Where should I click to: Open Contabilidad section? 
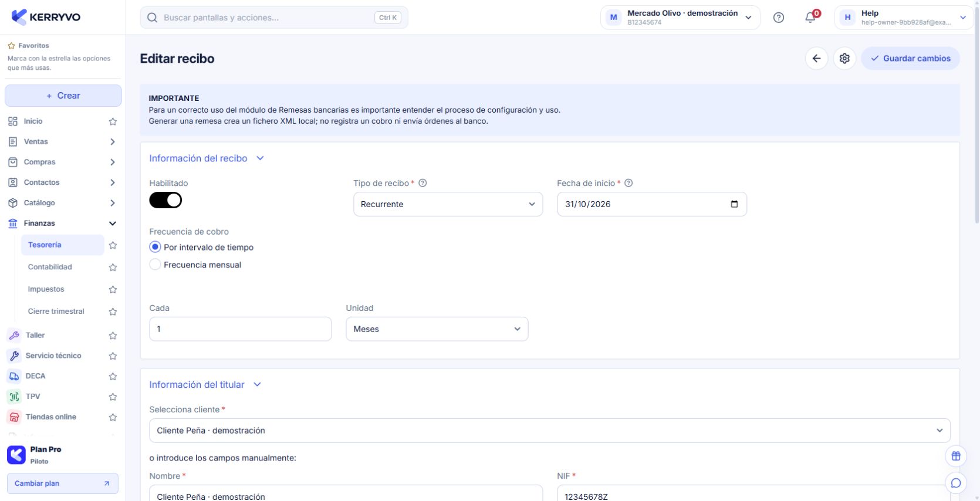[50, 267]
